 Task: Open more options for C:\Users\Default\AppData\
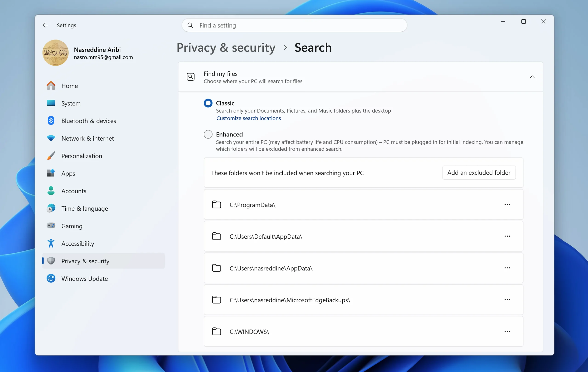tap(507, 236)
